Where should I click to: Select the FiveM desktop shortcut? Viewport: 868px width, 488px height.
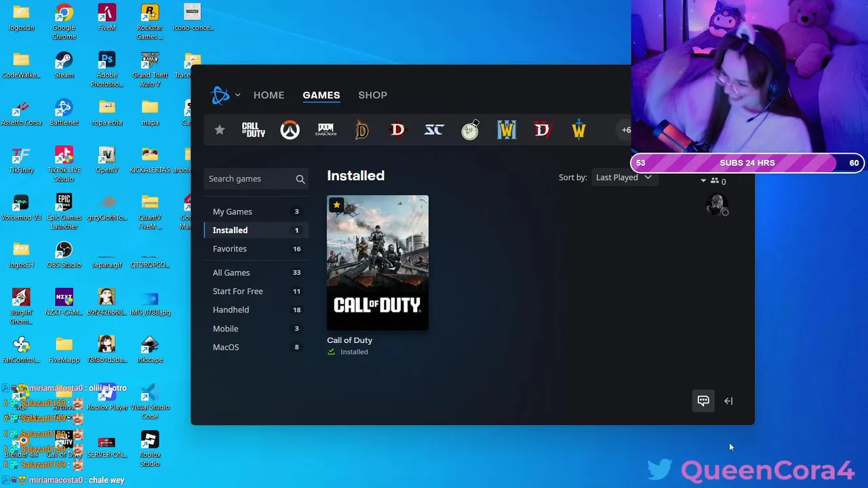(106, 18)
